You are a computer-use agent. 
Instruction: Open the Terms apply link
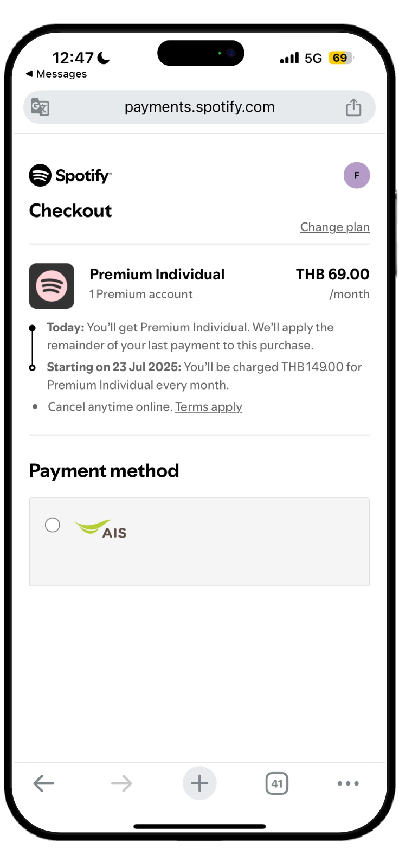209,407
